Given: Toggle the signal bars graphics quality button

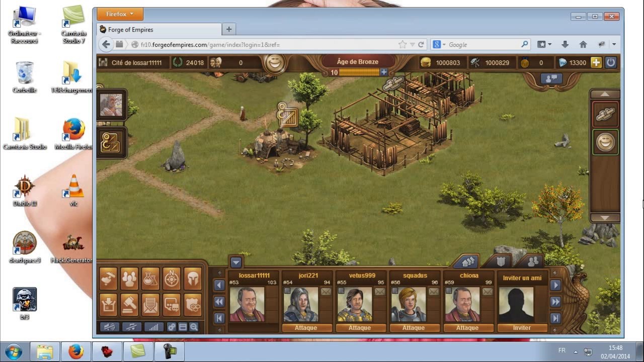Looking at the screenshot, I should click(x=154, y=327).
